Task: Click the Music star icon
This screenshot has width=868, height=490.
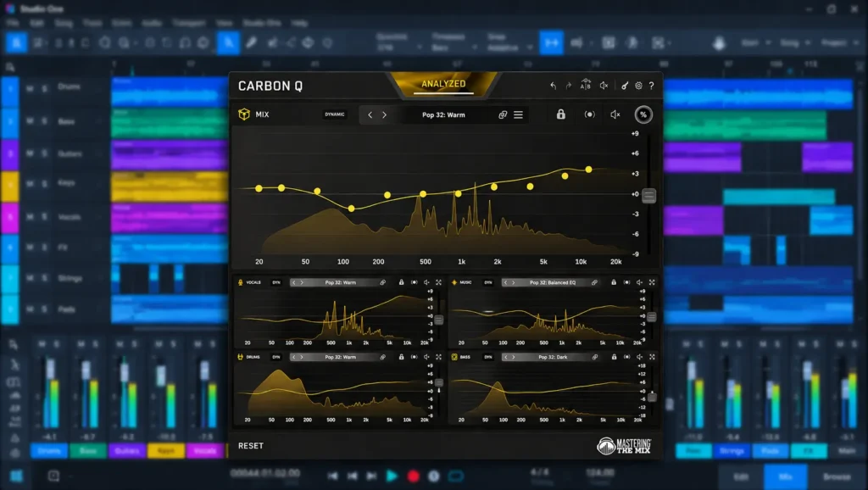Action: [x=454, y=282]
